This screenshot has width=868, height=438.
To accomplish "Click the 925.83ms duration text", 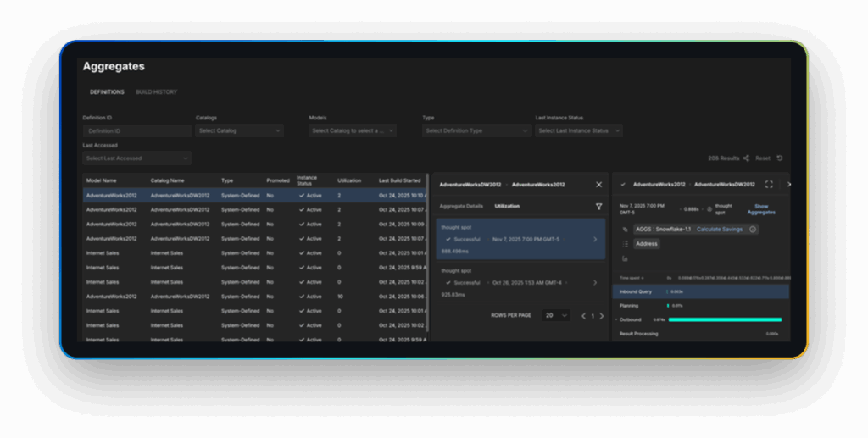I will [x=453, y=296].
